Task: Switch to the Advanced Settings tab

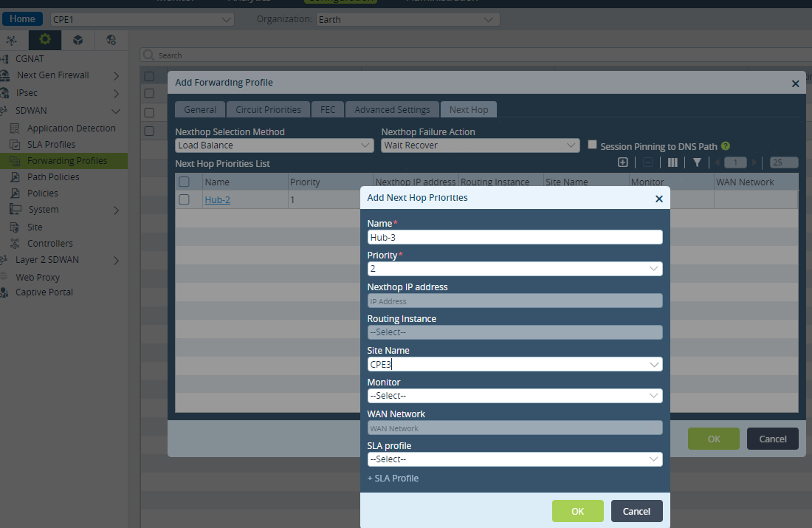Action: click(392, 109)
